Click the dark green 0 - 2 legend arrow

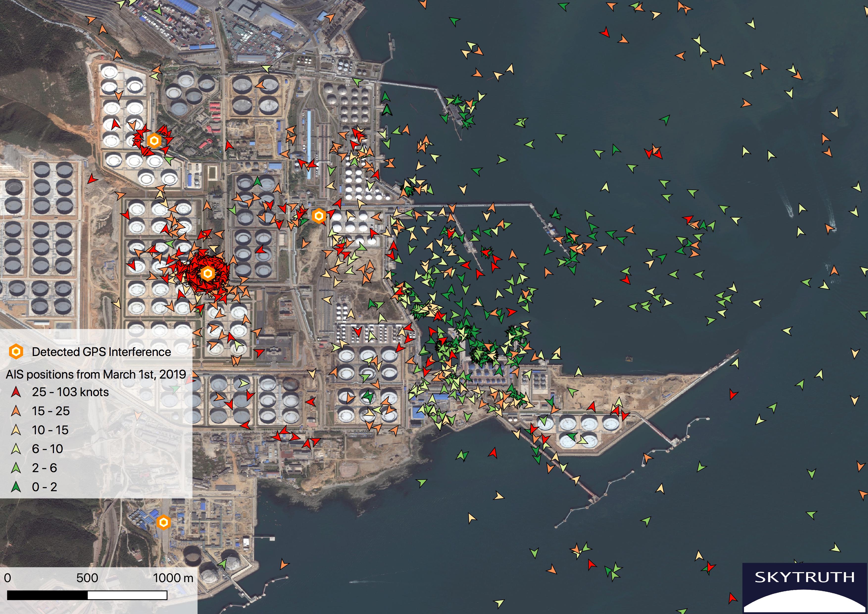tap(16, 486)
